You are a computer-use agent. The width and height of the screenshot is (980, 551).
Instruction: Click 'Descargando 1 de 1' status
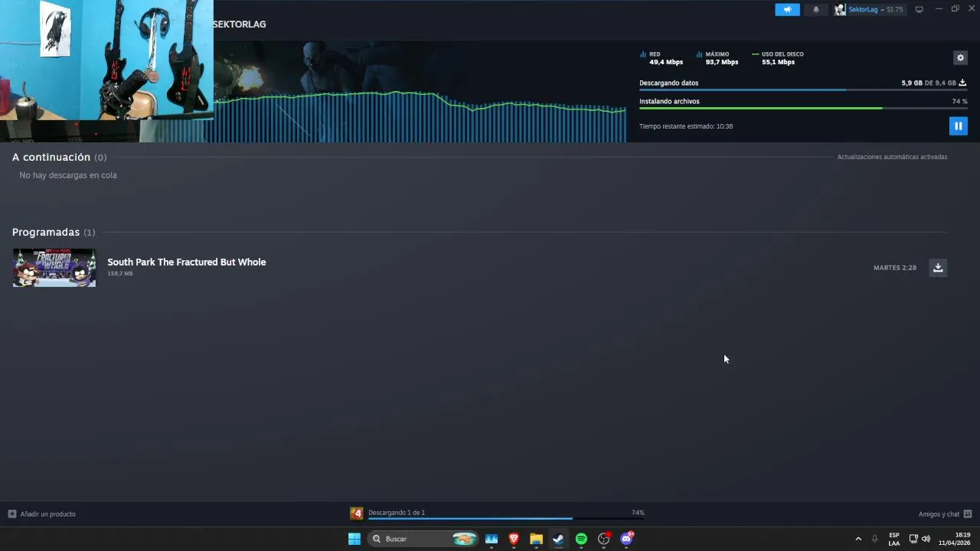tap(397, 512)
